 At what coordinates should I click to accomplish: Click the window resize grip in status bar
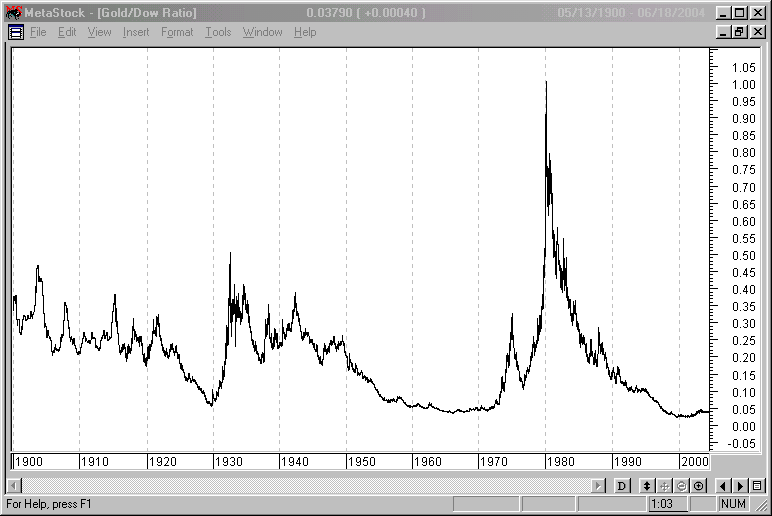pyautogui.click(x=761, y=505)
